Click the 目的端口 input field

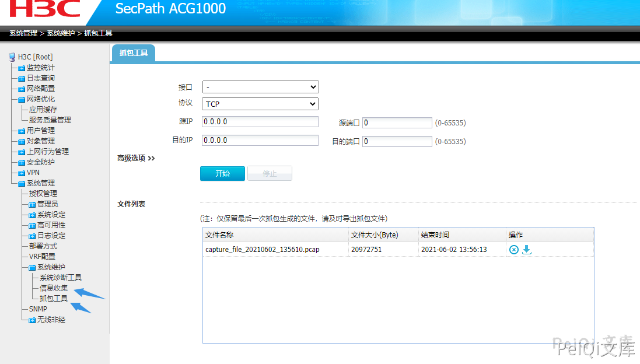pyautogui.click(x=397, y=142)
